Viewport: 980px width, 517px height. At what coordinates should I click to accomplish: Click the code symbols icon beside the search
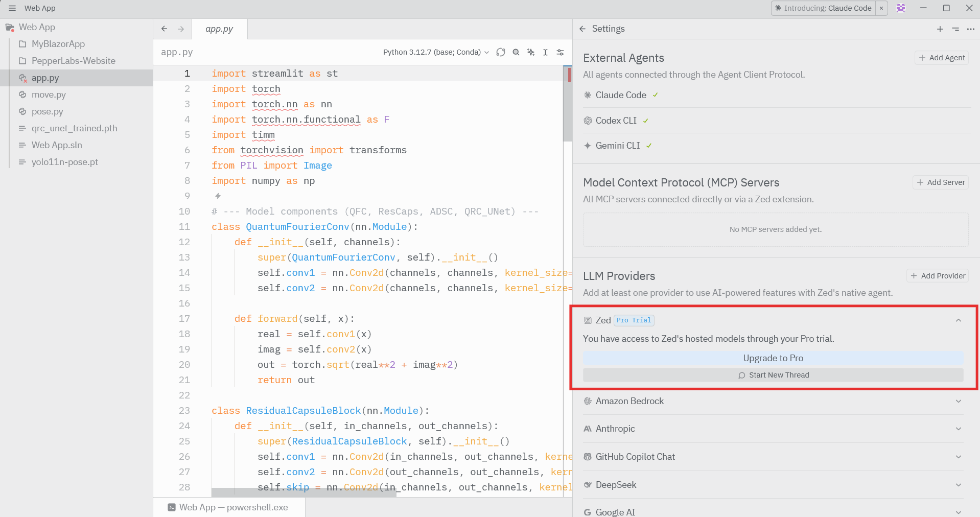point(501,52)
